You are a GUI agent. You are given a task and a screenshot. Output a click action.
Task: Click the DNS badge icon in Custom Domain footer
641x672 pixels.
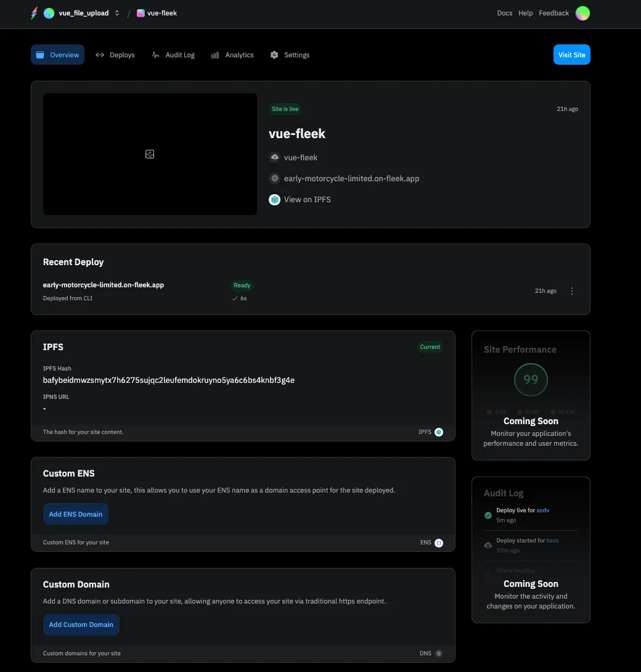[x=439, y=653]
